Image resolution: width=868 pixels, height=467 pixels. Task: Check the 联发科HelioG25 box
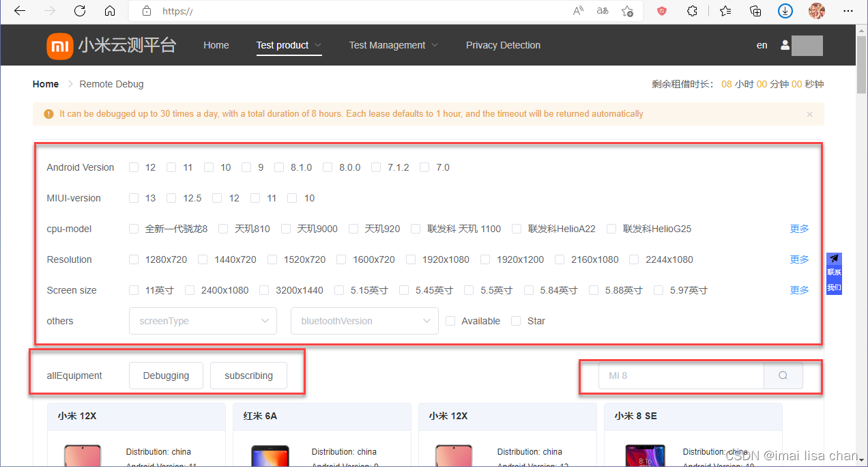(x=611, y=229)
